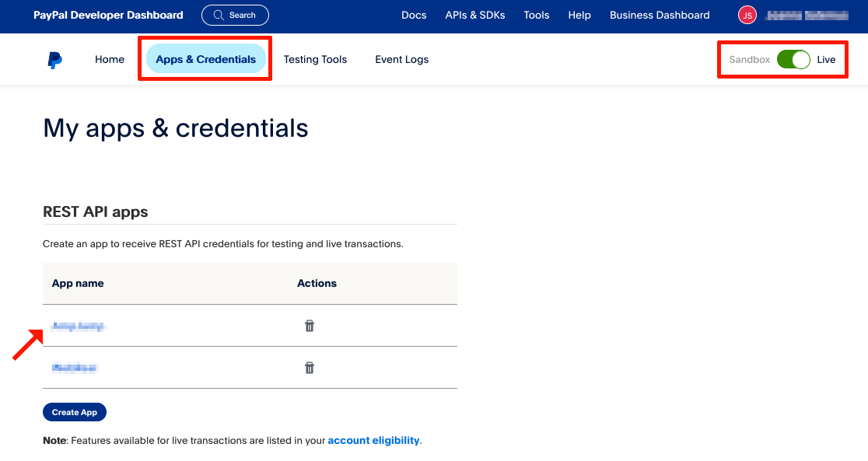The width and height of the screenshot is (868, 461).
Task: Open the APIs & SDKs menu
Action: tap(475, 15)
